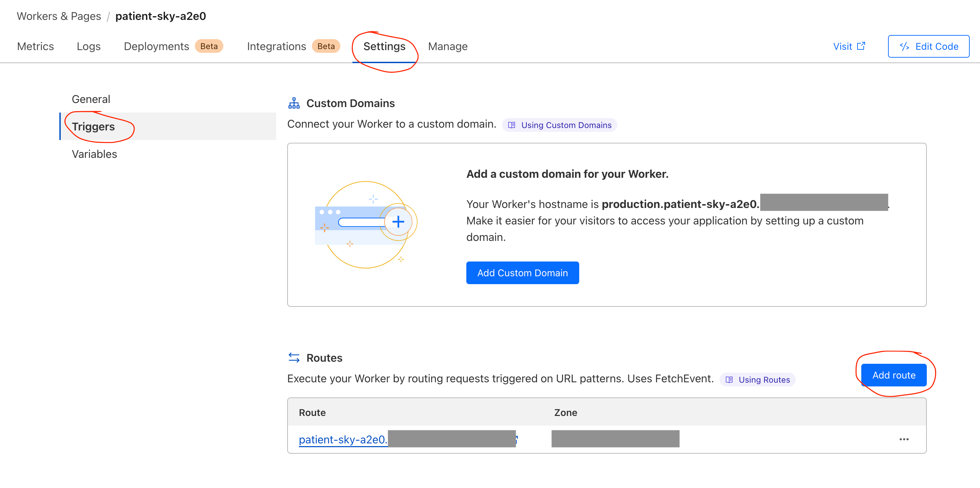This screenshot has width=980, height=488.
Task: Click the Routes arrows icon
Action: coord(294,358)
